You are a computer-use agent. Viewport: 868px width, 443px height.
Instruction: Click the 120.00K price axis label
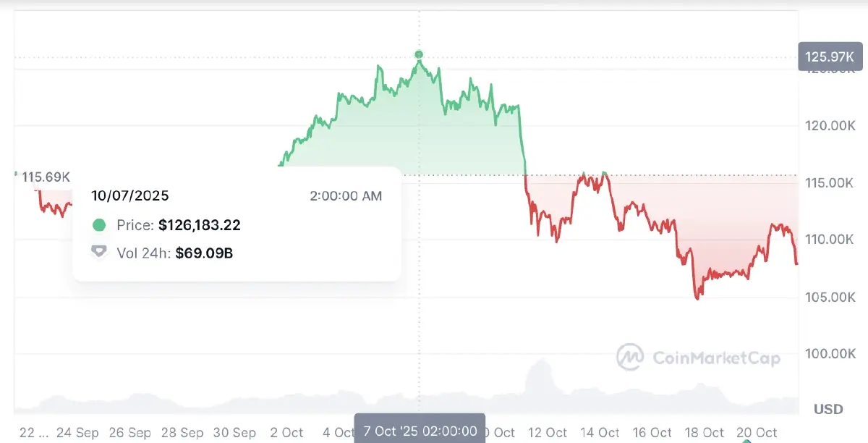click(830, 126)
